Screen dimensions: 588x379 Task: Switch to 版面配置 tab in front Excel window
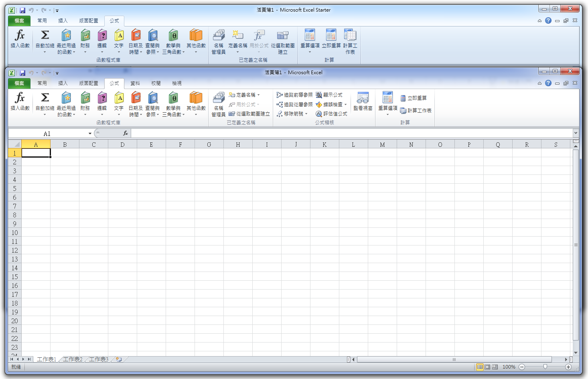click(x=89, y=83)
